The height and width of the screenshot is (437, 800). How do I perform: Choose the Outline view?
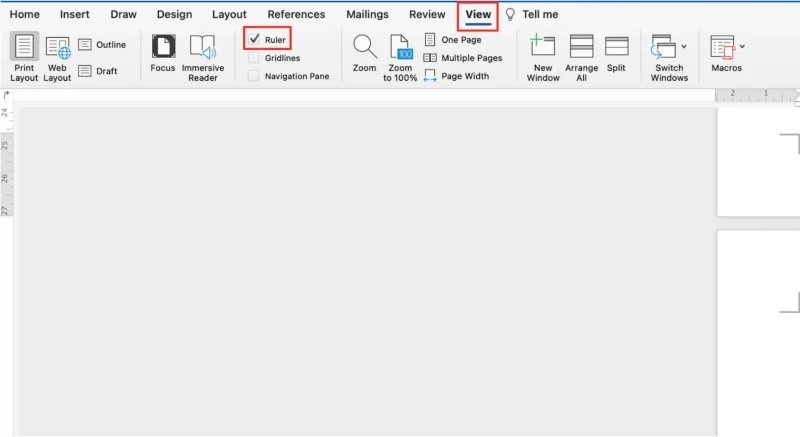(x=102, y=45)
